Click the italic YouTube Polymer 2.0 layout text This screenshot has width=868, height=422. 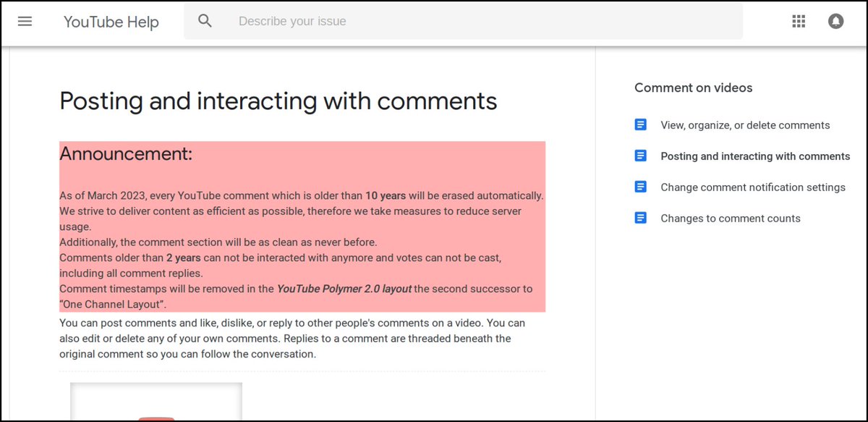coord(344,289)
